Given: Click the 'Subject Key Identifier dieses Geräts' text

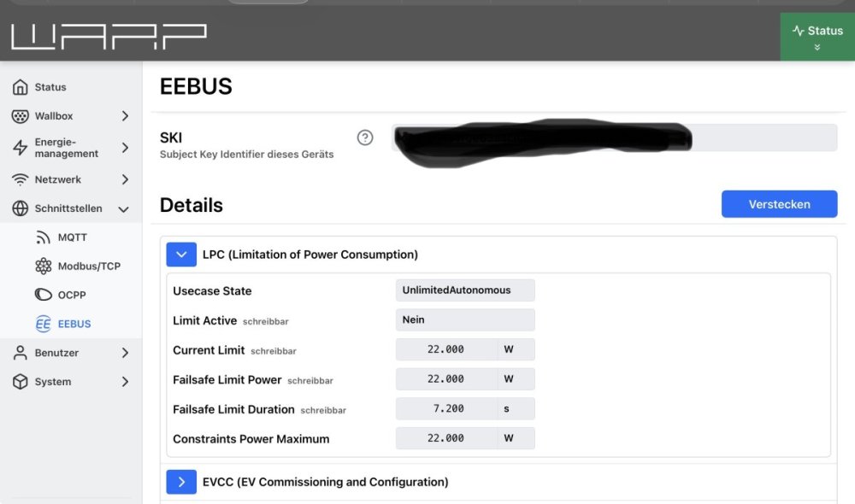Looking at the screenshot, I should 246,155.
